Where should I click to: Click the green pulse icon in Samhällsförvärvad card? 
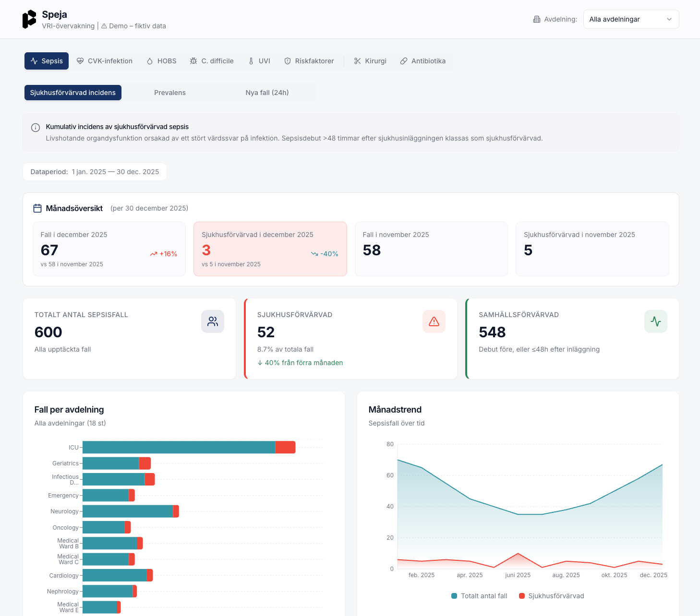click(x=656, y=321)
